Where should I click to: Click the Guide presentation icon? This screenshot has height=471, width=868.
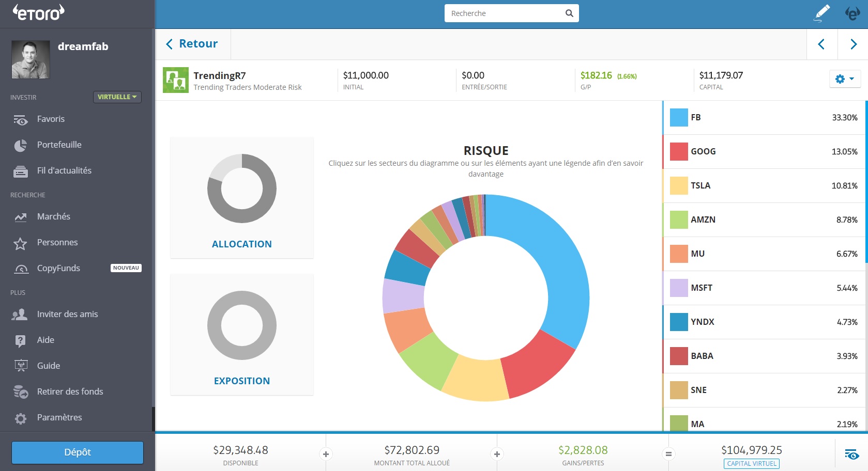click(x=21, y=366)
